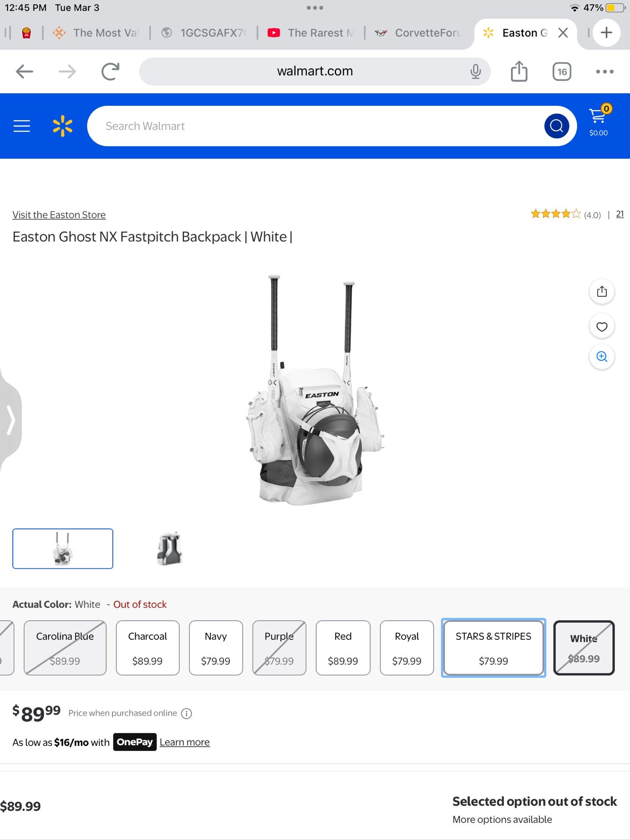The width and height of the screenshot is (630, 840).
Task: Visit the Easton Store link
Action: (59, 215)
